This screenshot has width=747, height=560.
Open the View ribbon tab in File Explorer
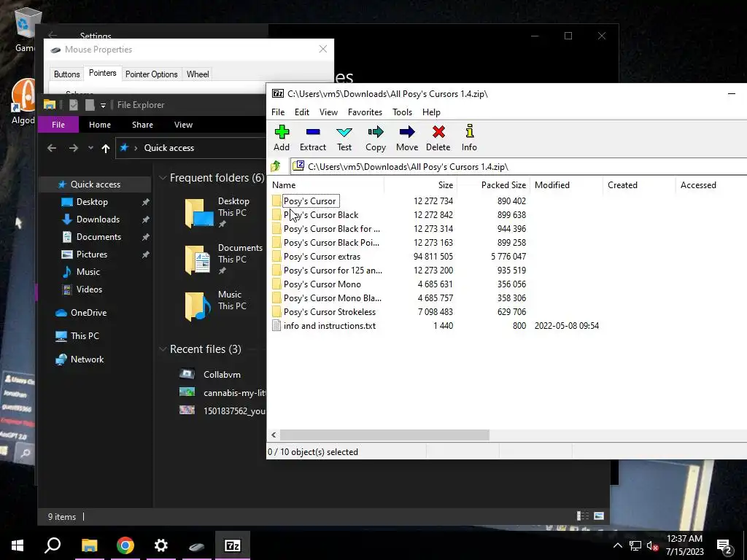pyautogui.click(x=183, y=125)
